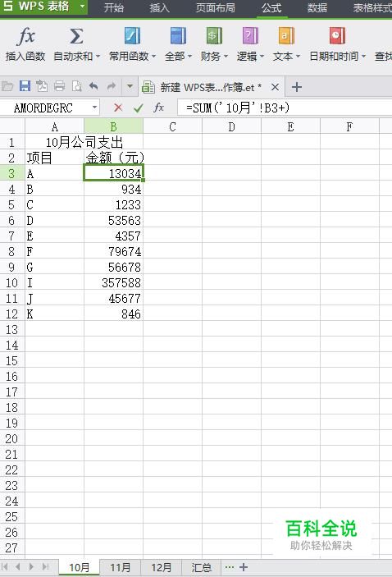
Task: Go to last sheet navigation arrow
Action: tap(45, 566)
